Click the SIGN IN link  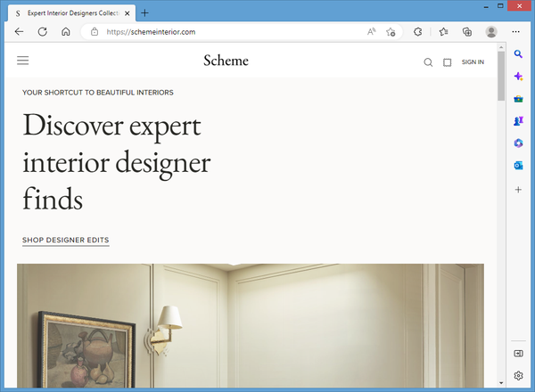[x=473, y=62]
